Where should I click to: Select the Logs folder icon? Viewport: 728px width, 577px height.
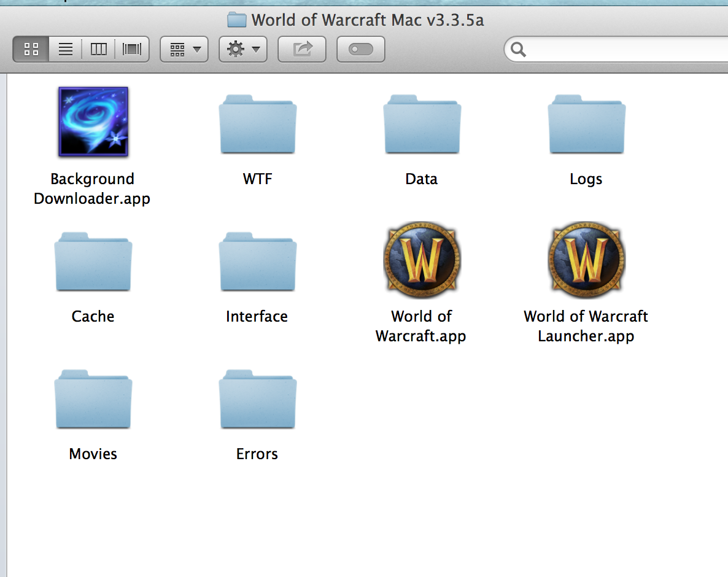(587, 124)
